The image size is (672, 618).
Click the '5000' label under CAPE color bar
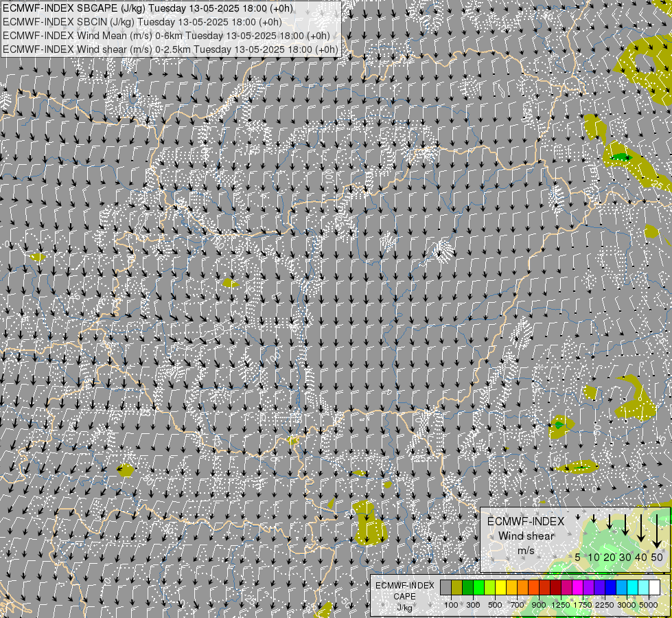point(649,605)
